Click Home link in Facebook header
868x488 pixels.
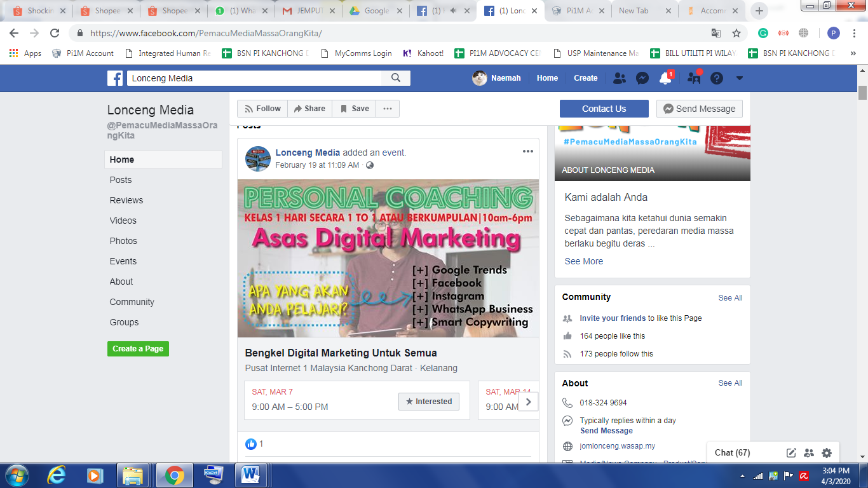pyautogui.click(x=547, y=78)
